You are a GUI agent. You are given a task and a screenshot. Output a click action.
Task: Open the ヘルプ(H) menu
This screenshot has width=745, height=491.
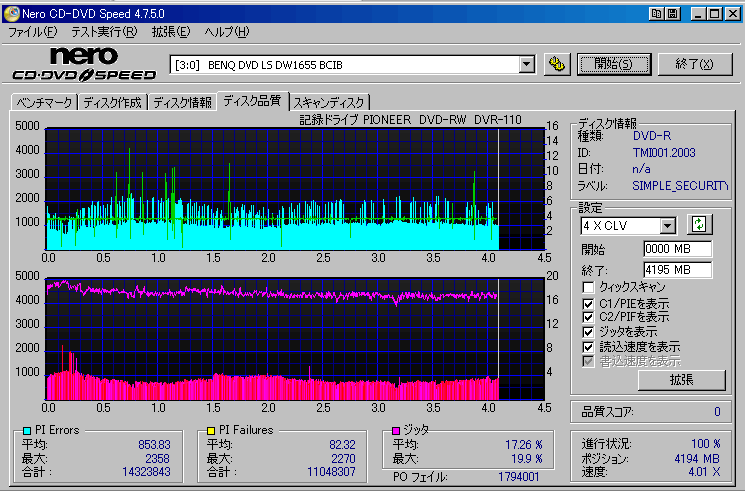tap(227, 32)
